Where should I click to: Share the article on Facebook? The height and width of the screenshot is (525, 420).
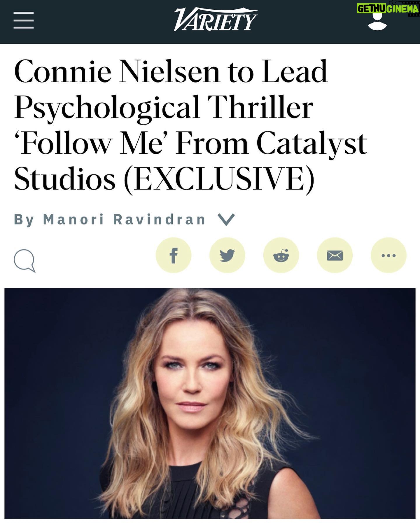[174, 255]
